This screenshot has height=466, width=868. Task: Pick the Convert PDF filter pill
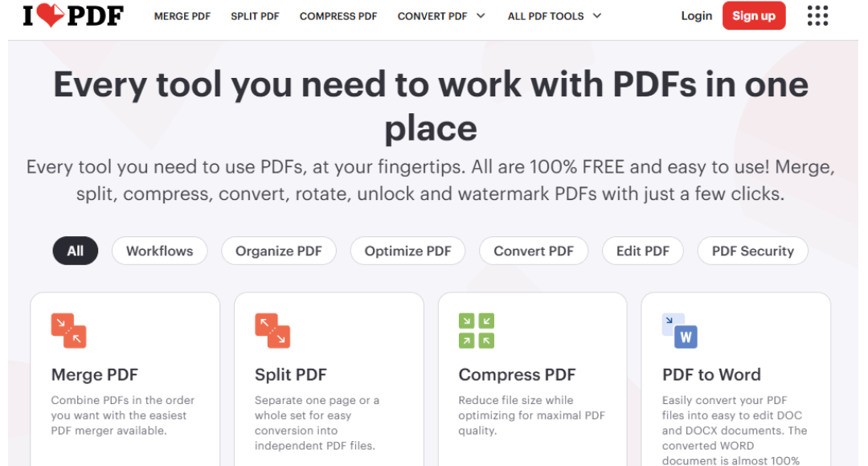(534, 251)
